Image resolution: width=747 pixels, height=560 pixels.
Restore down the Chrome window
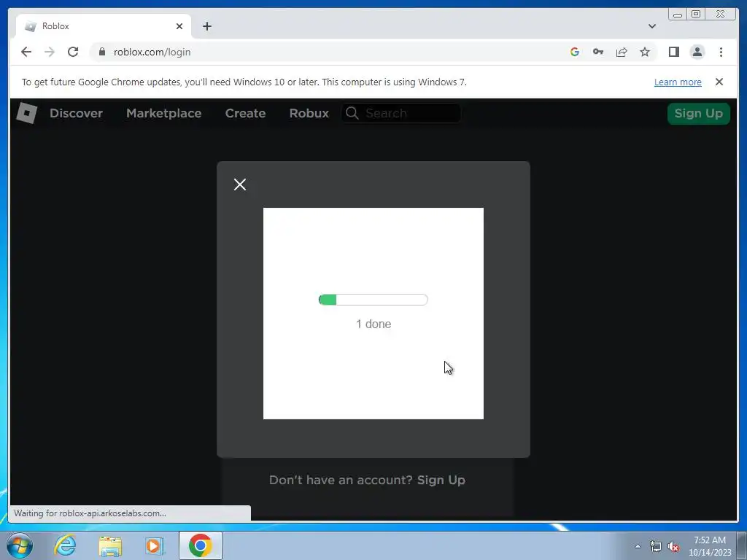[695, 15]
